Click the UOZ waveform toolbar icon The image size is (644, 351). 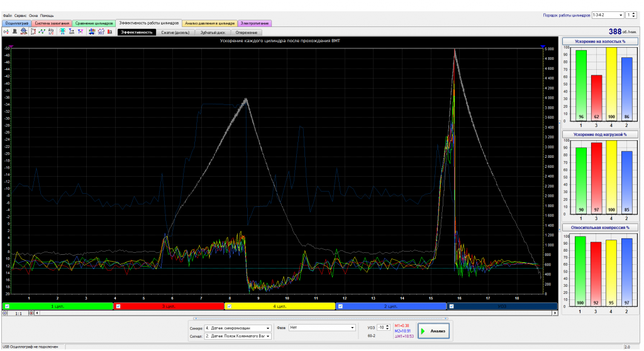pyautogui.click(x=101, y=31)
